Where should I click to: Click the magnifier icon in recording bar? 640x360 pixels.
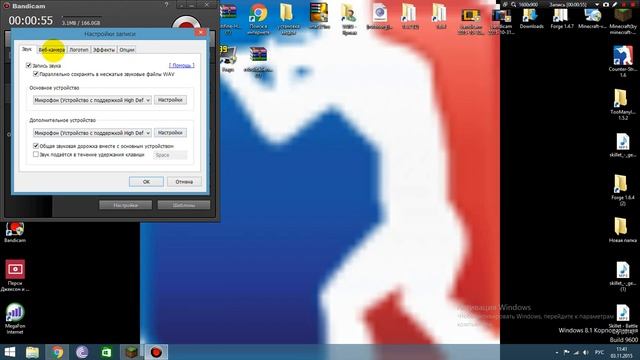click(x=513, y=4)
